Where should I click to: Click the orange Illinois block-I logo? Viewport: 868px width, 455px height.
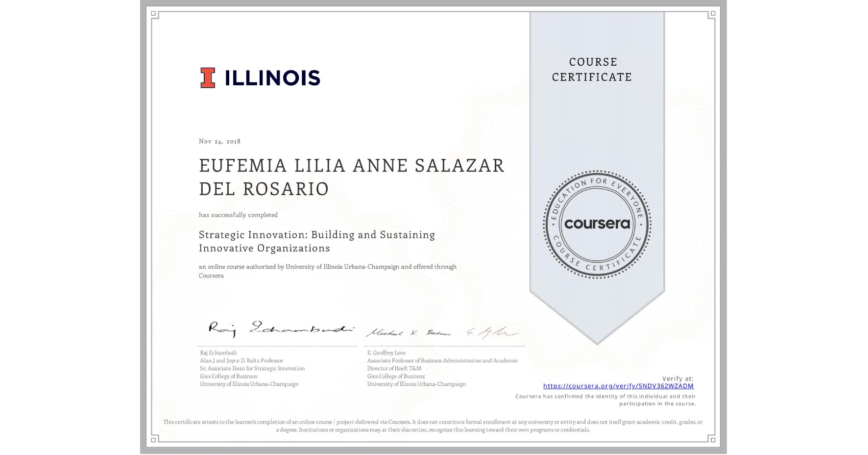[208, 78]
